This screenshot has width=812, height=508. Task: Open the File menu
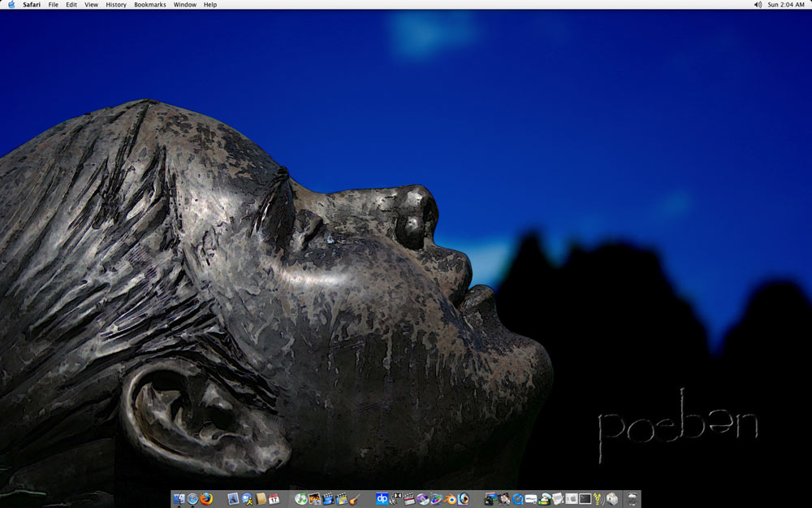53,5
